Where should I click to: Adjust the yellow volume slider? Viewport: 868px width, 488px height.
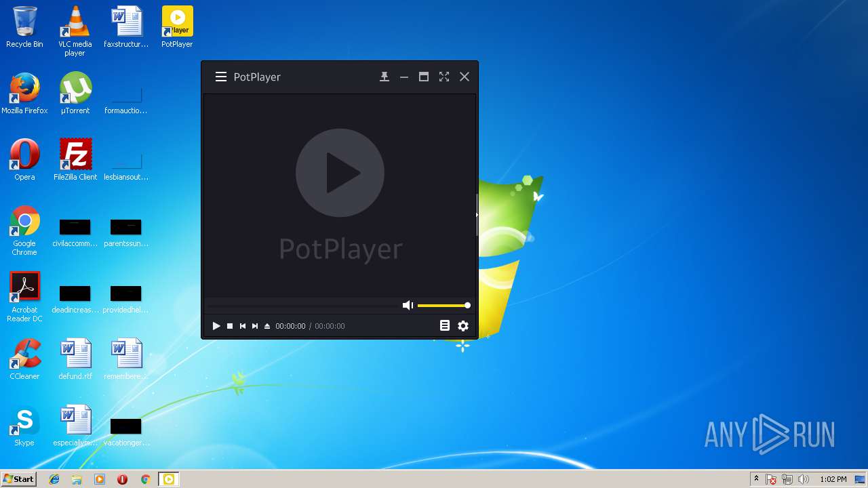click(x=443, y=306)
